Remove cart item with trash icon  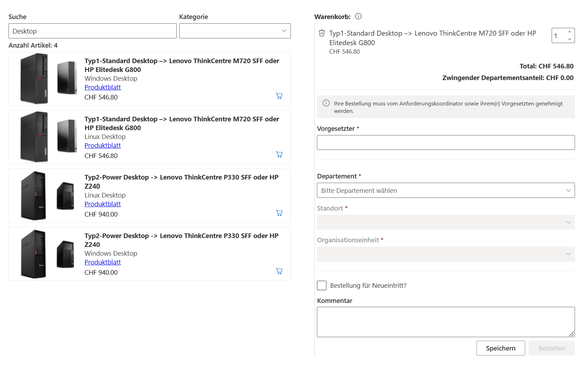(322, 33)
